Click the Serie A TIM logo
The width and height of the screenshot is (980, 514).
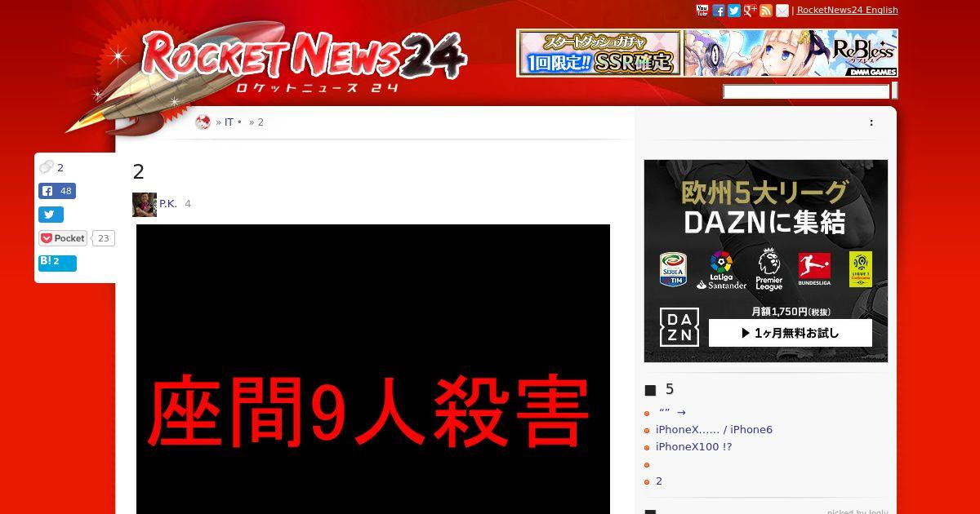pos(674,269)
